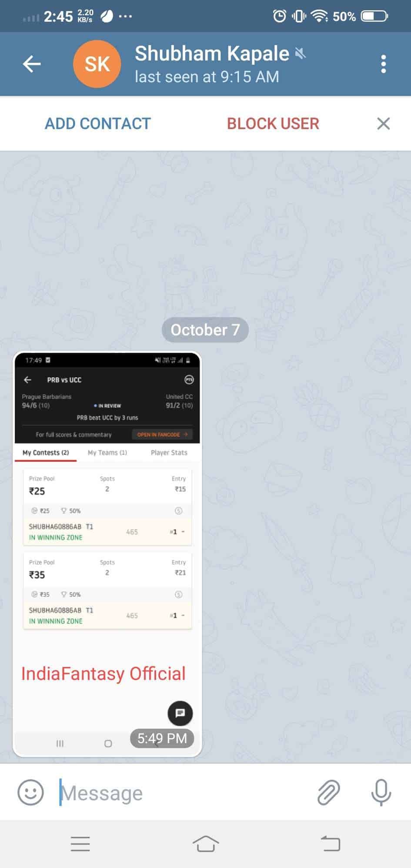Tap the Message input field
Image resolution: width=411 pixels, height=868 pixels.
(x=183, y=792)
